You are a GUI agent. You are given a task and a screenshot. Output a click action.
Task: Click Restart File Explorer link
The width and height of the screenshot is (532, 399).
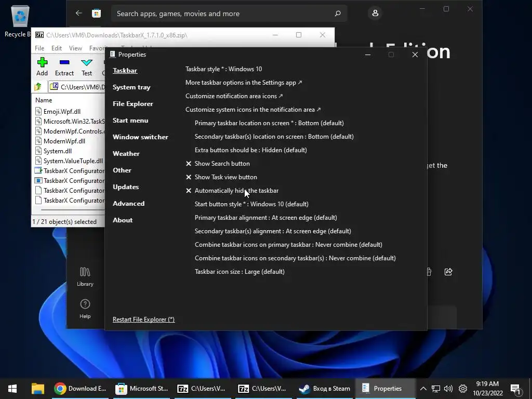pyautogui.click(x=143, y=320)
